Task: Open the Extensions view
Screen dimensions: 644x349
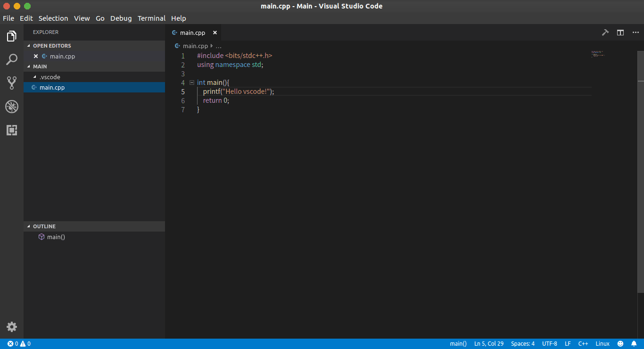Action: point(11,130)
